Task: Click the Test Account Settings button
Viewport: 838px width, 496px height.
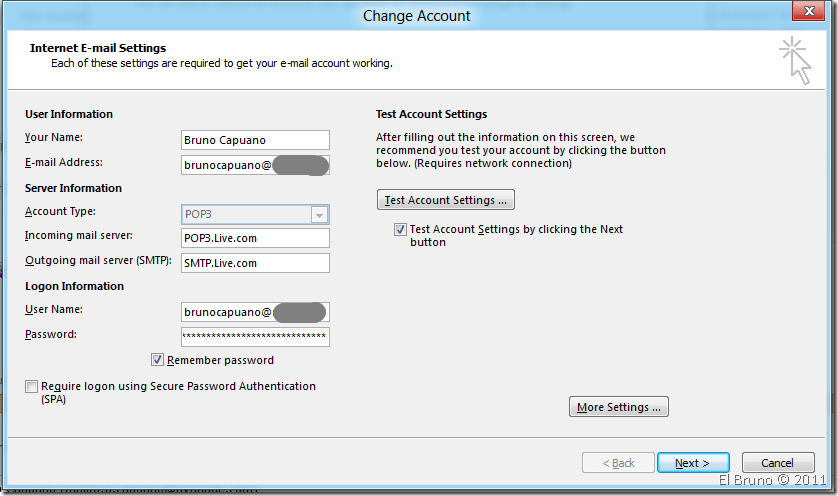Action: pos(445,200)
